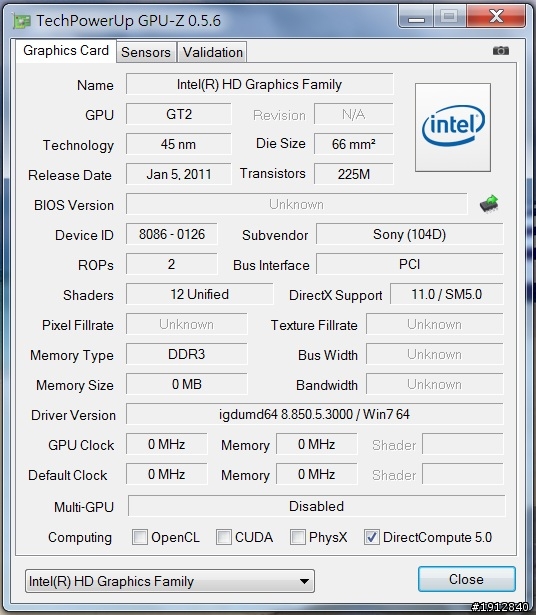Click the Transistors value 225M
This screenshot has height=615, width=536.
pyautogui.click(x=354, y=174)
